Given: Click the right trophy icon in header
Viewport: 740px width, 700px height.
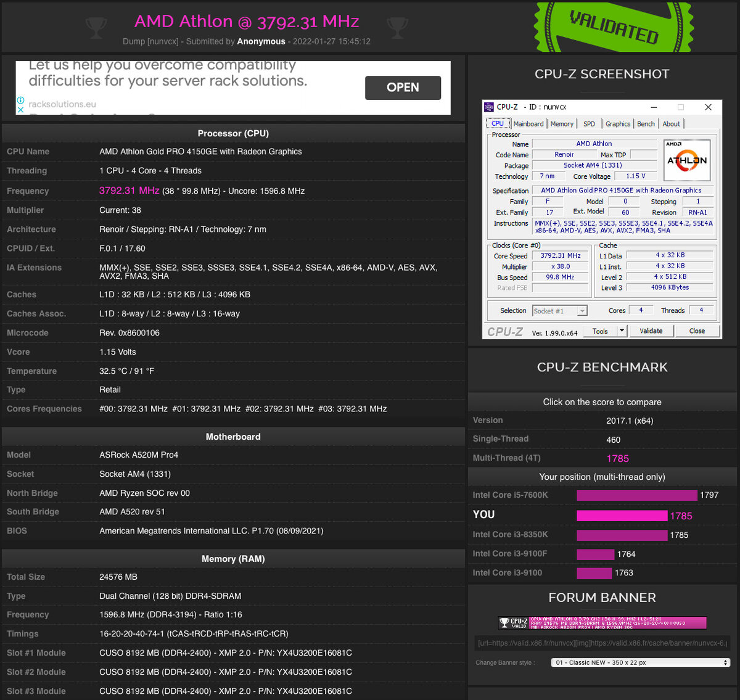Looking at the screenshot, I should coord(397,27).
